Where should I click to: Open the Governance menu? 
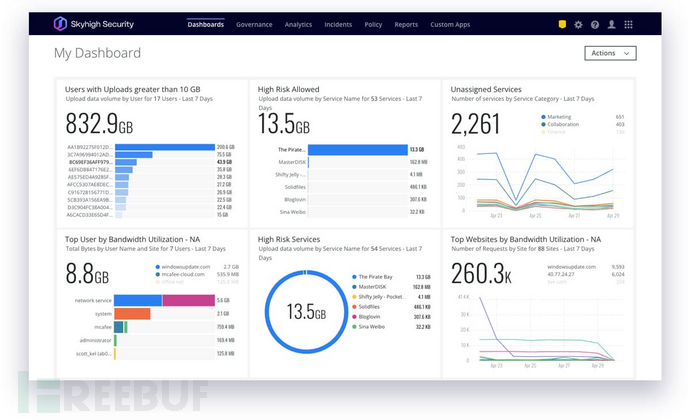click(x=254, y=24)
